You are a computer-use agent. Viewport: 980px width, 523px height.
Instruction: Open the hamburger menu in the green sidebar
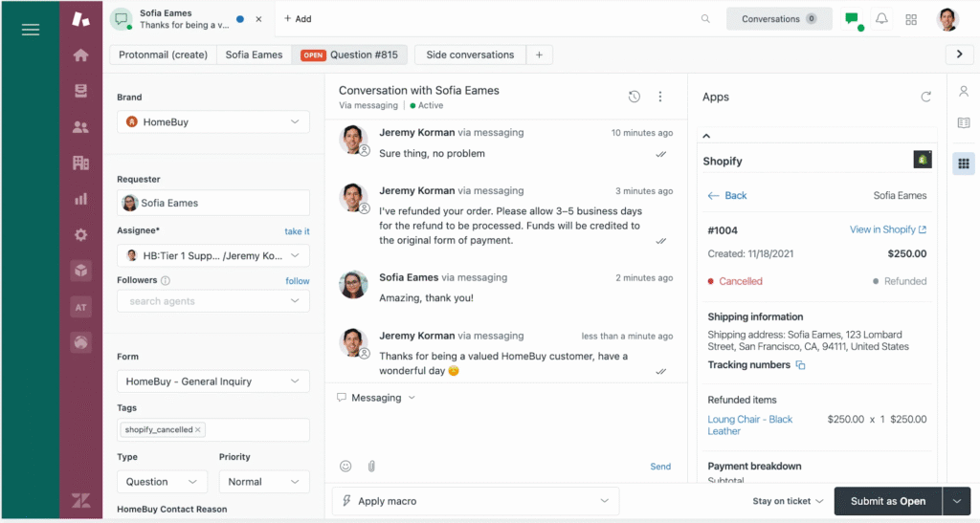[x=31, y=30]
